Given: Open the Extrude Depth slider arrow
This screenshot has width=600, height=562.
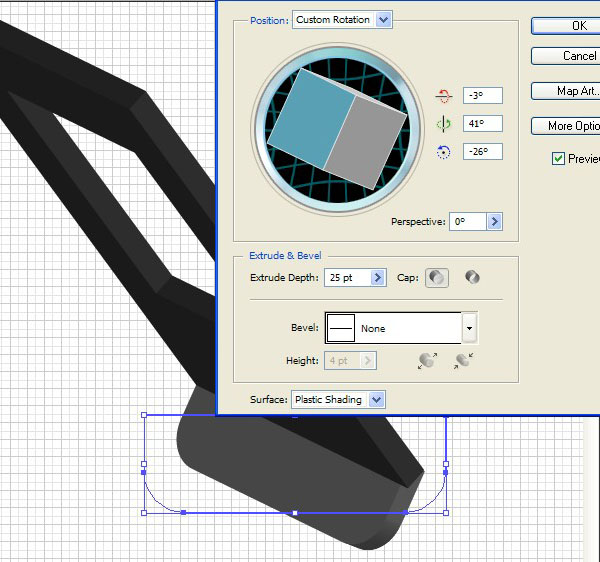Looking at the screenshot, I should [x=378, y=277].
